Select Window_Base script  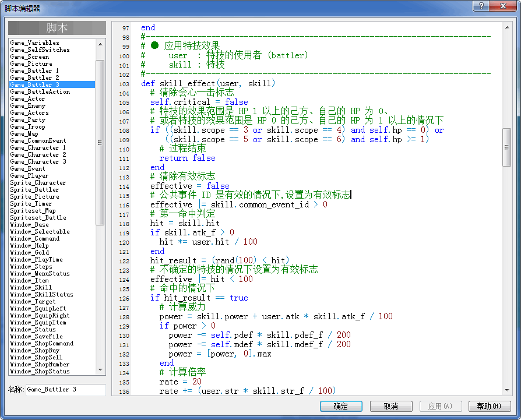30,224
